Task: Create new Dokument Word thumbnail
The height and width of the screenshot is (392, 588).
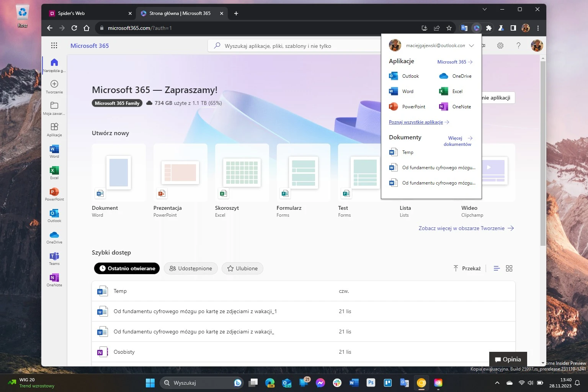Action: tap(119, 173)
